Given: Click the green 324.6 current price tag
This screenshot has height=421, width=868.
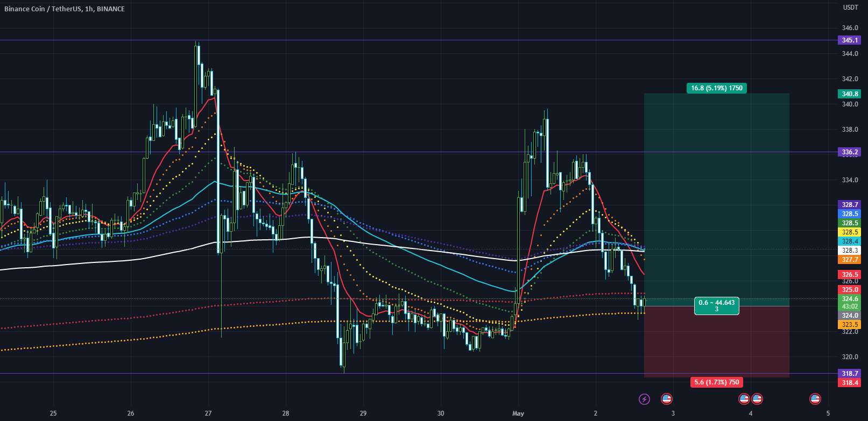Looking at the screenshot, I should 850,299.
